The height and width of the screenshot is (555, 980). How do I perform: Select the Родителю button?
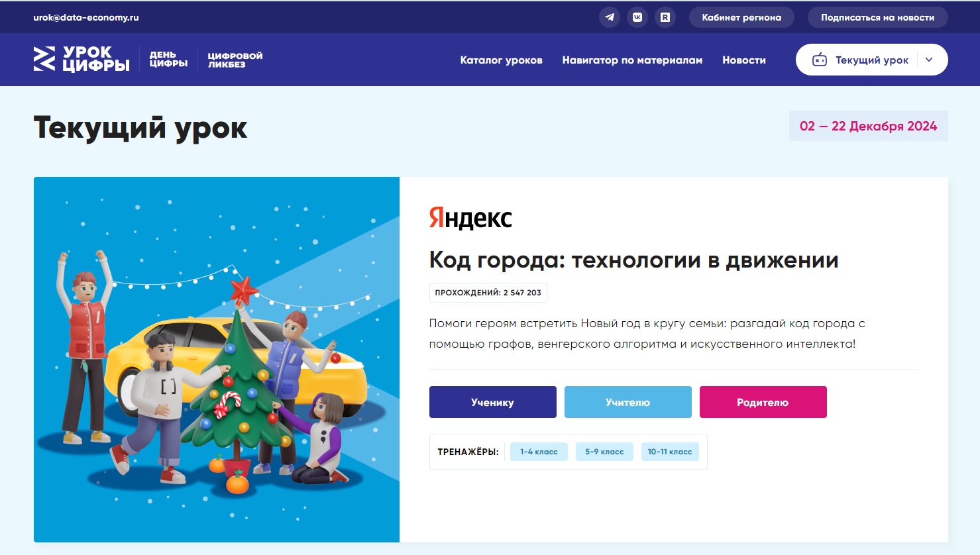(763, 402)
